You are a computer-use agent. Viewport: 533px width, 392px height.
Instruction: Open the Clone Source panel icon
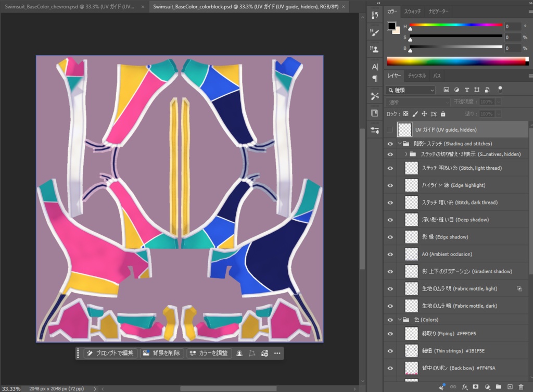pos(375,49)
